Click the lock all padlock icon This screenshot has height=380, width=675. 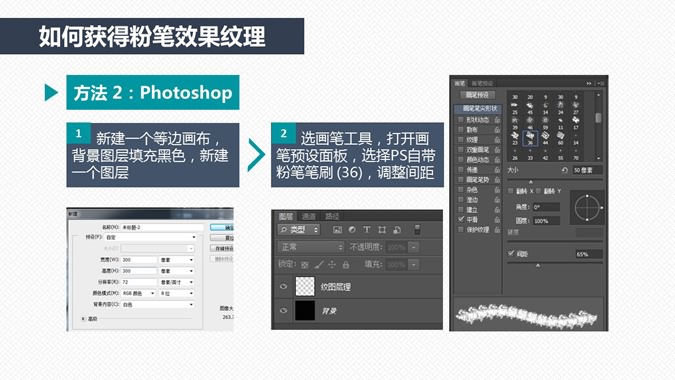click(346, 265)
